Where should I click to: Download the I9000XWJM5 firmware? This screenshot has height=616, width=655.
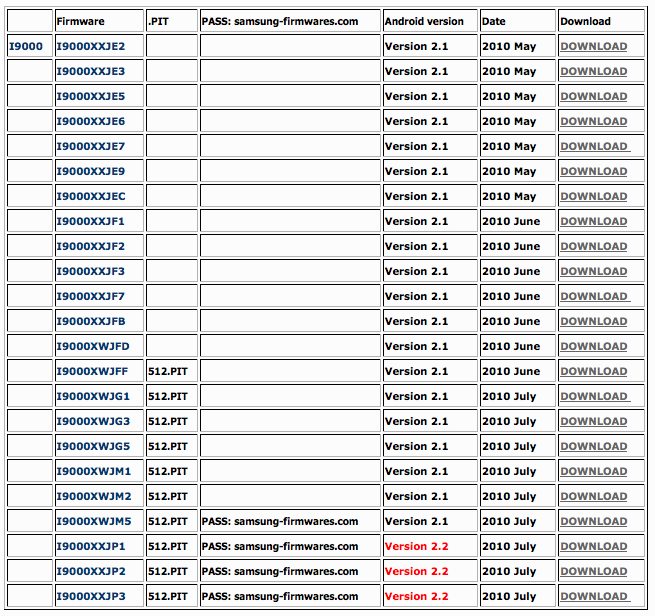pos(593,521)
